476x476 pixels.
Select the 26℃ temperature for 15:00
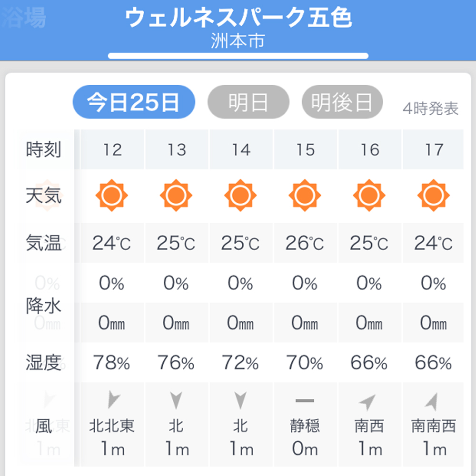[305, 243]
